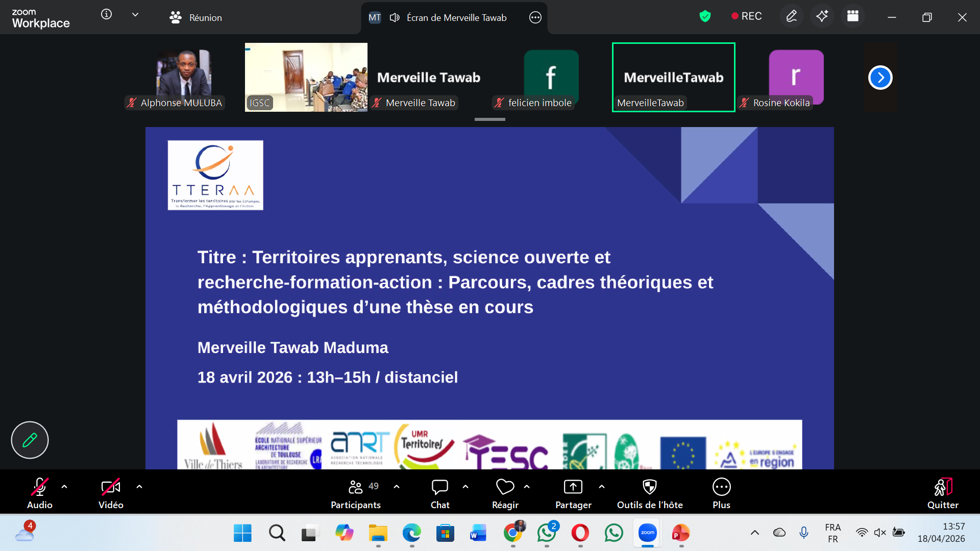Share your screen with Partager

(573, 491)
